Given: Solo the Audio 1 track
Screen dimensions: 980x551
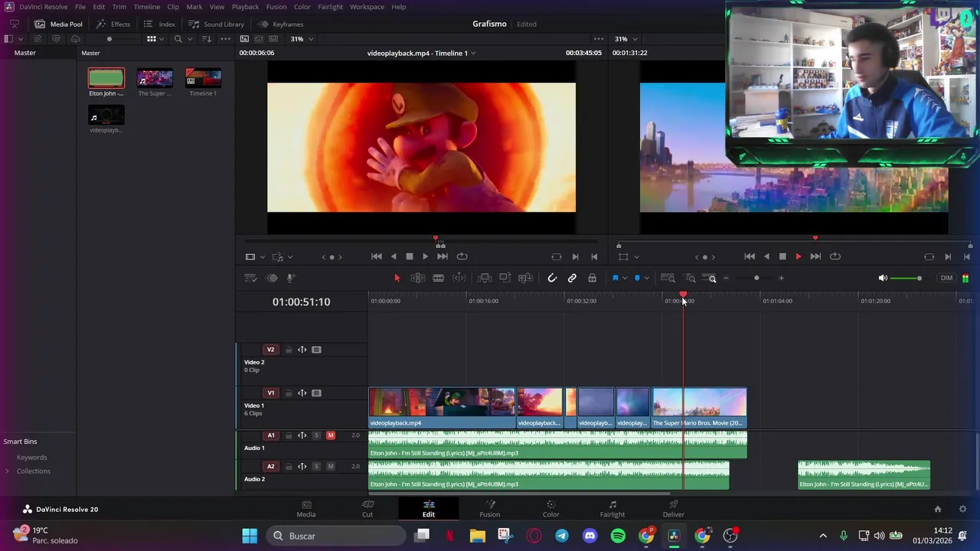Looking at the screenshot, I should coord(316,435).
